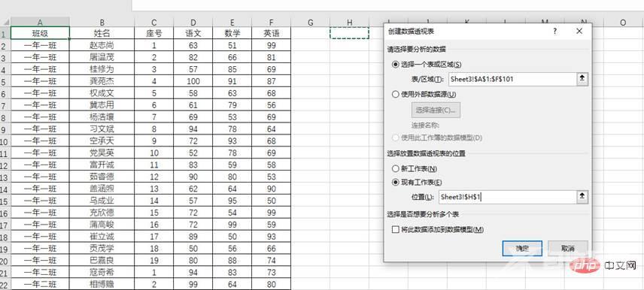The image size is (644, 290).
Task: Click the 数学 header cell
Action: coord(232,33)
